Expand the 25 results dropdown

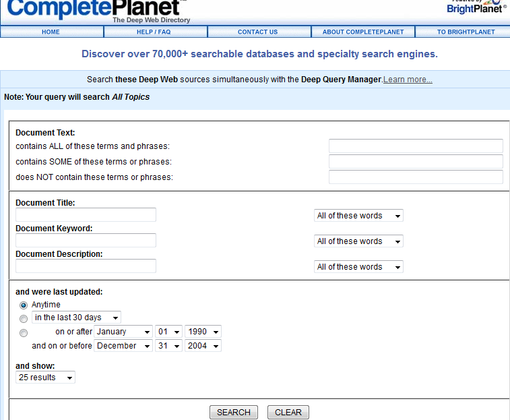tap(45, 378)
